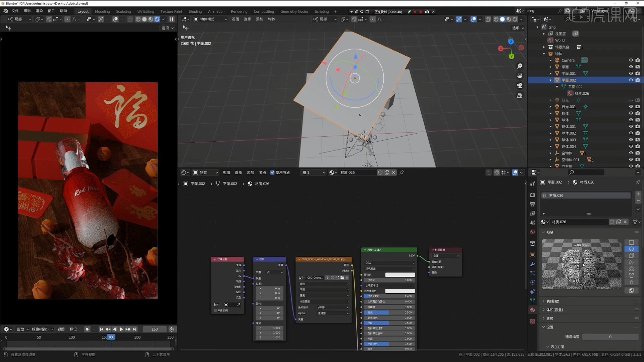644x362 pixels.
Task: Open the World properties tab icon
Action: coord(532,232)
